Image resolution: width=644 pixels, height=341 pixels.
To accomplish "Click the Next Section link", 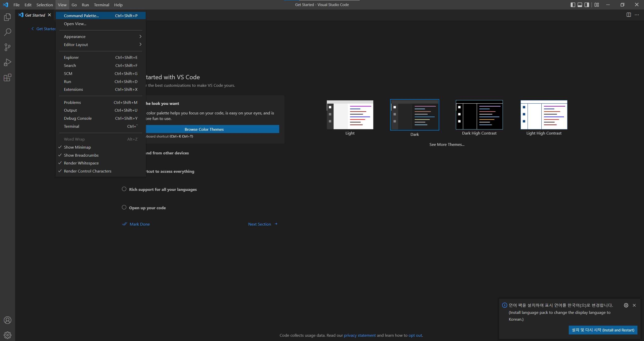I will point(259,224).
